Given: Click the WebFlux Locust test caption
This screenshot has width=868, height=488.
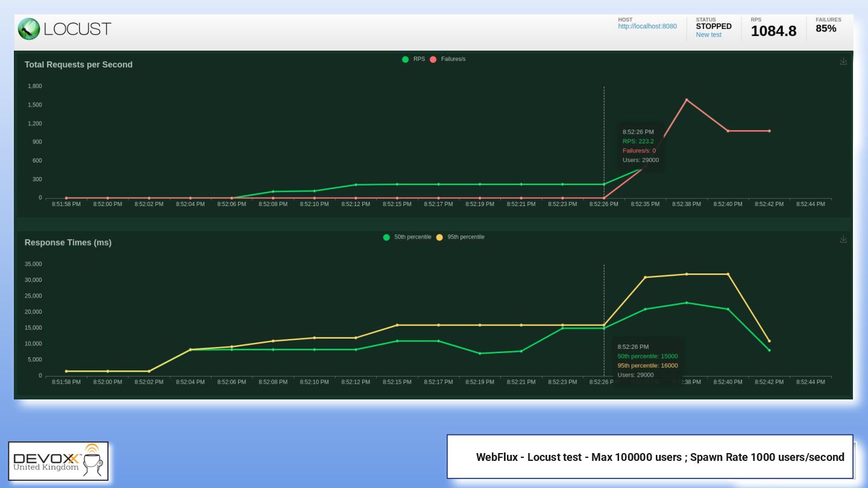Looking at the screenshot, I should click(x=660, y=457).
